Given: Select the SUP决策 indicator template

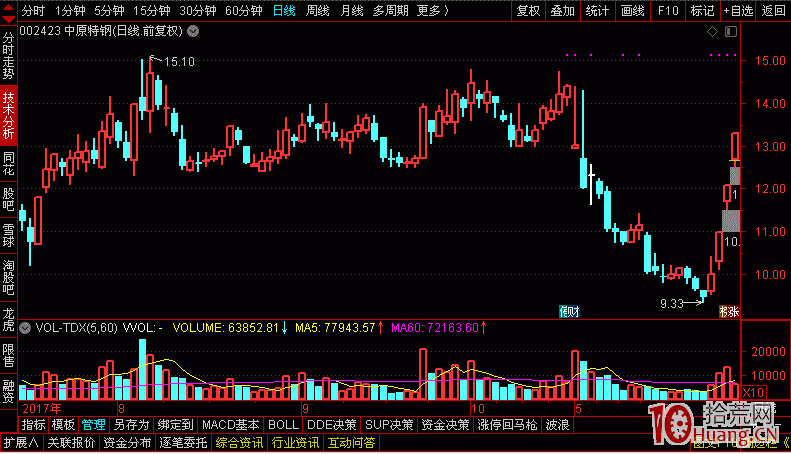Looking at the screenshot, I should pyautogui.click(x=389, y=425).
